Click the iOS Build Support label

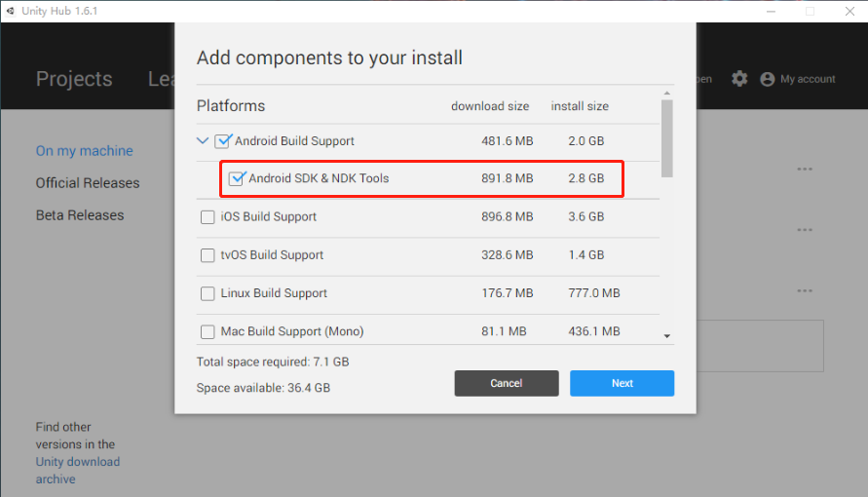click(x=269, y=216)
